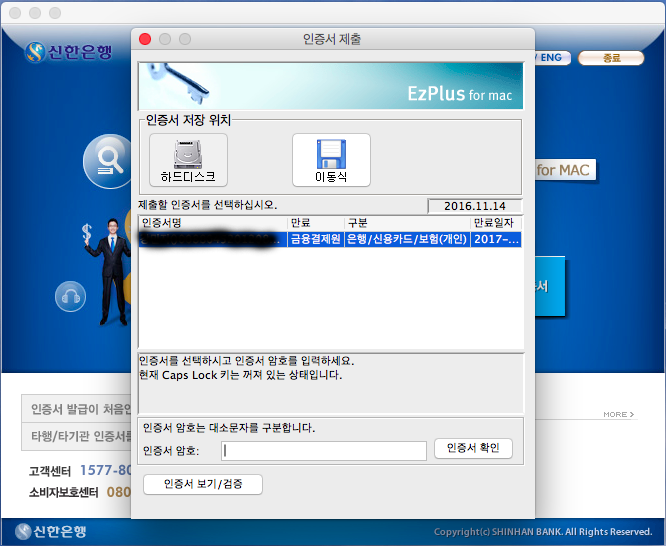Click the blue tile behind the dialog's right edge

pos(550,286)
